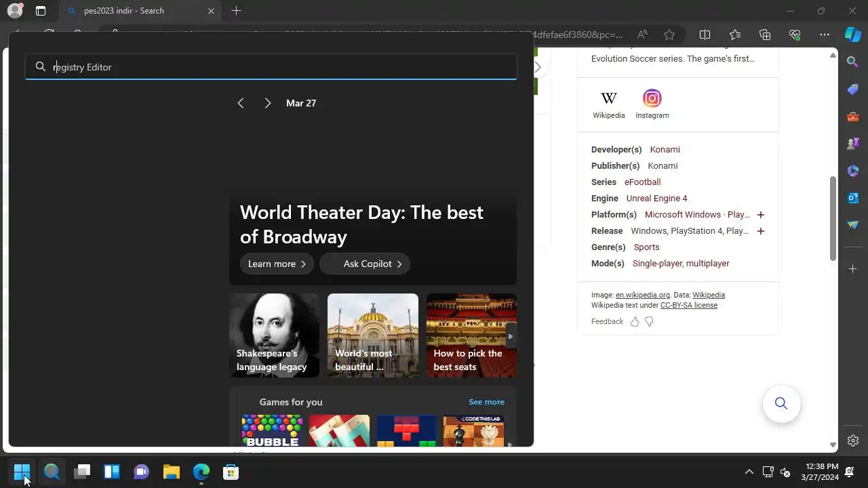Open the clock showing 12:38 PM
868x488 pixels.
[820, 472]
